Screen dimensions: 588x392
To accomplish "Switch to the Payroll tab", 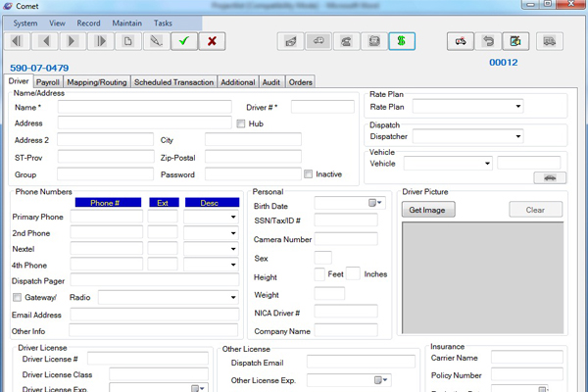I will 48,82.
